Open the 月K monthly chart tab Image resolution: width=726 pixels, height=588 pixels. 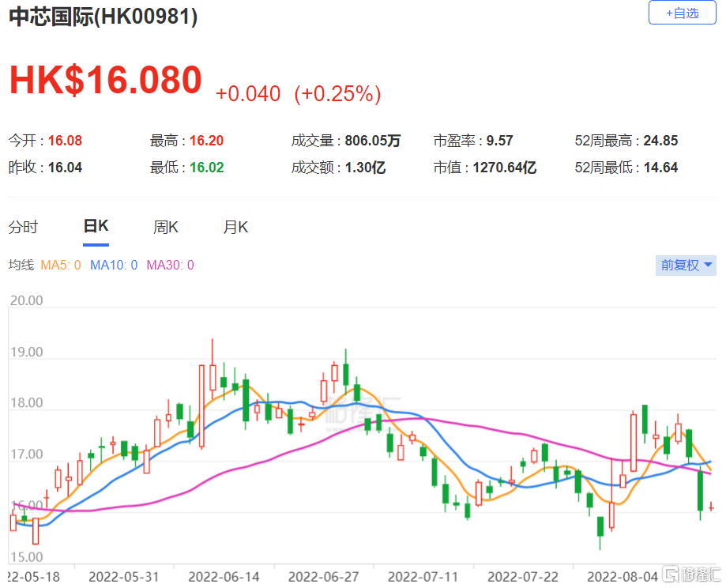pyautogui.click(x=235, y=227)
